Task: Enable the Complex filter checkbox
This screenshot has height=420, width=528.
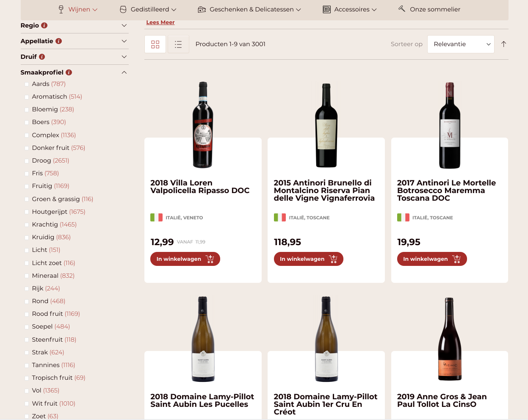Action: pyautogui.click(x=27, y=135)
